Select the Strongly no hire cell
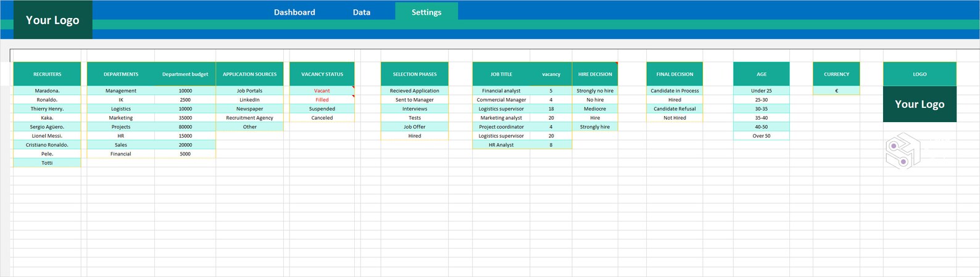This screenshot has height=277, width=980. (x=595, y=91)
